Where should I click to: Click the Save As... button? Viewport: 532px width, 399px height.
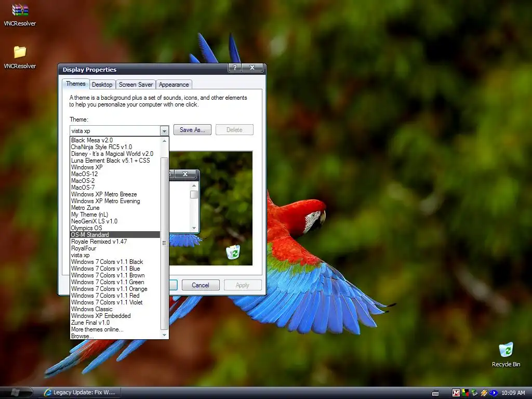(192, 129)
